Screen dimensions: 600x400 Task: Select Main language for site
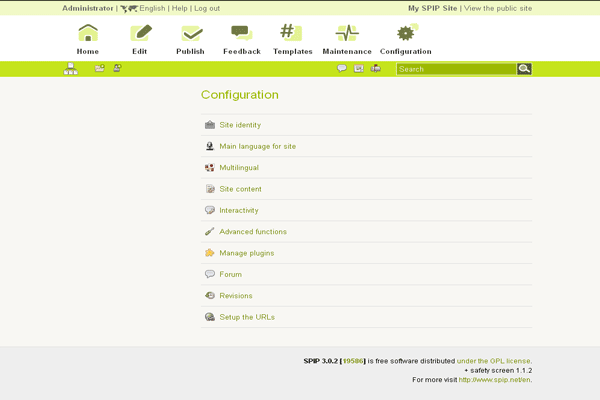tap(257, 146)
